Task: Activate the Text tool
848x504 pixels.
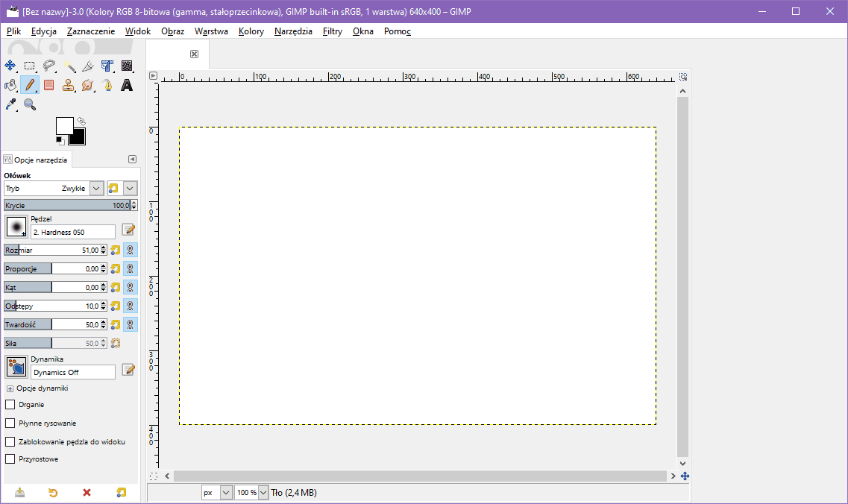Action: click(127, 85)
